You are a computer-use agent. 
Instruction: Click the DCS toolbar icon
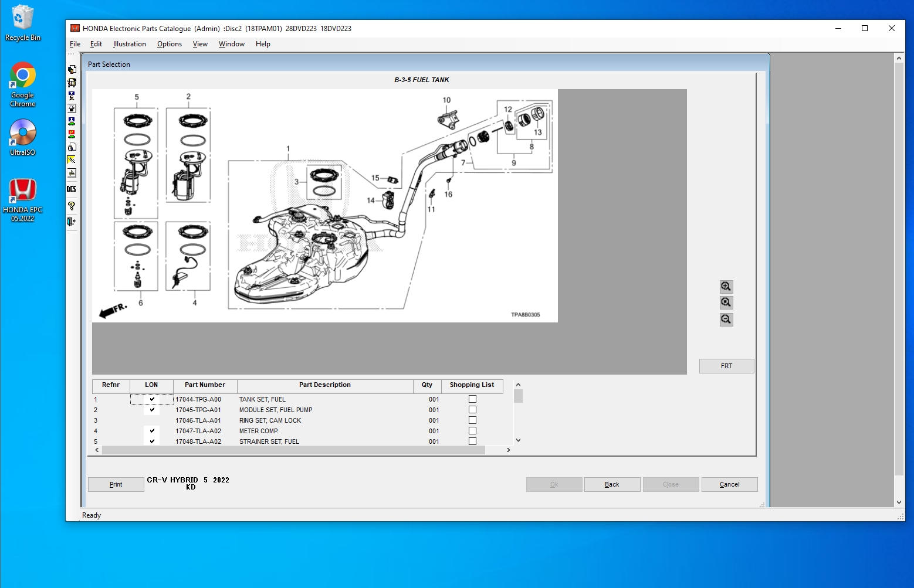click(72, 189)
